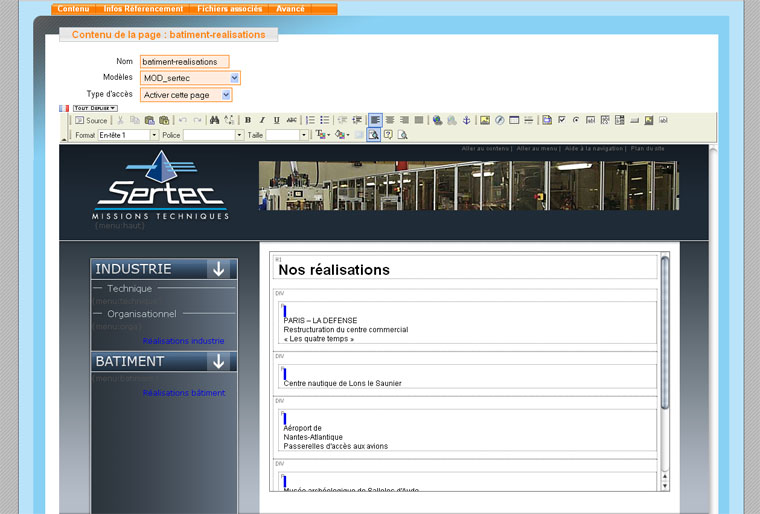
Task: Open the Replace tool icon
Action: [x=229, y=120]
